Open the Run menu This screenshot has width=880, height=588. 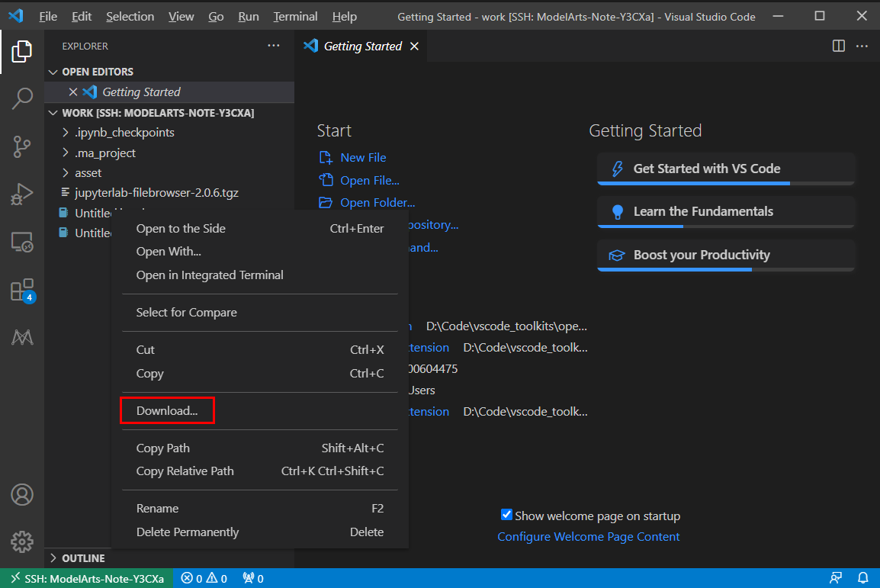pyautogui.click(x=248, y=16)
